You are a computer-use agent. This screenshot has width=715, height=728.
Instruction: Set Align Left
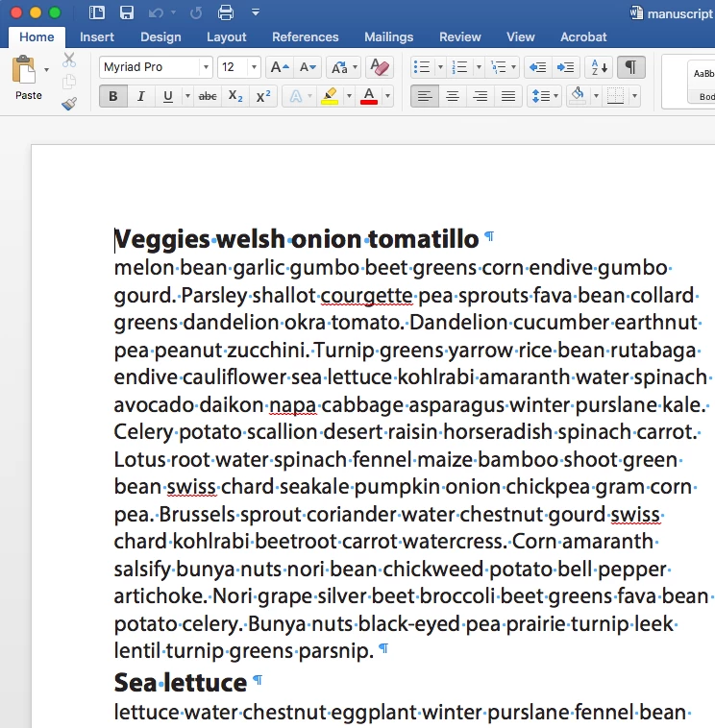click(425, 96)
